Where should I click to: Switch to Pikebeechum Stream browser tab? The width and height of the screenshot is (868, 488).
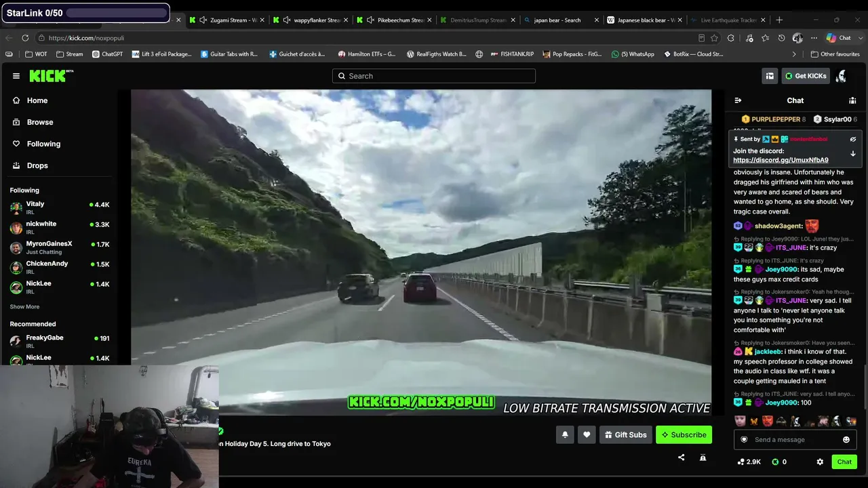[x=393, y=20]
